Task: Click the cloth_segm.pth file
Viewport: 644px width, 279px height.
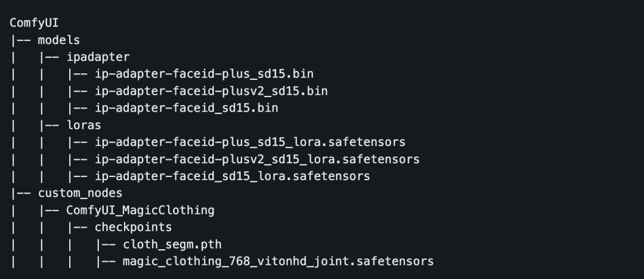Action: coord(172,244)
